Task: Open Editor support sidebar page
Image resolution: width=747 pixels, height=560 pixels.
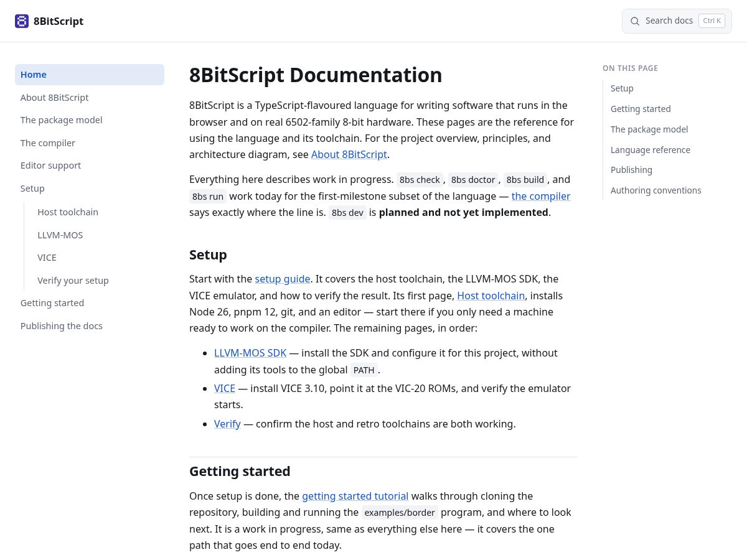Action: pos(90,166)
